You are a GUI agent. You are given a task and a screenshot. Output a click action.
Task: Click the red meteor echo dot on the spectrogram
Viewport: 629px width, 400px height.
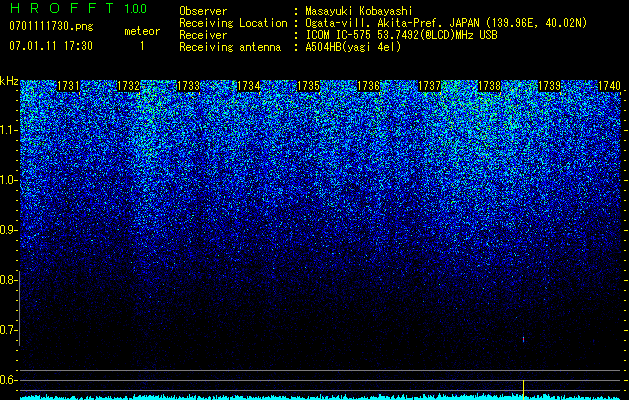[x=523, y=339]
